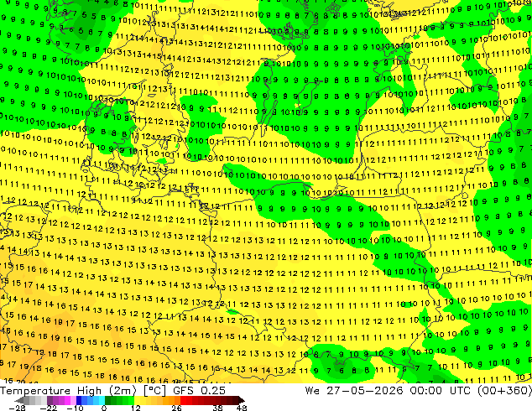Click the gray left arrow end of color scale
This screenshot has width=532, height=411.
(x=18, y=400)
